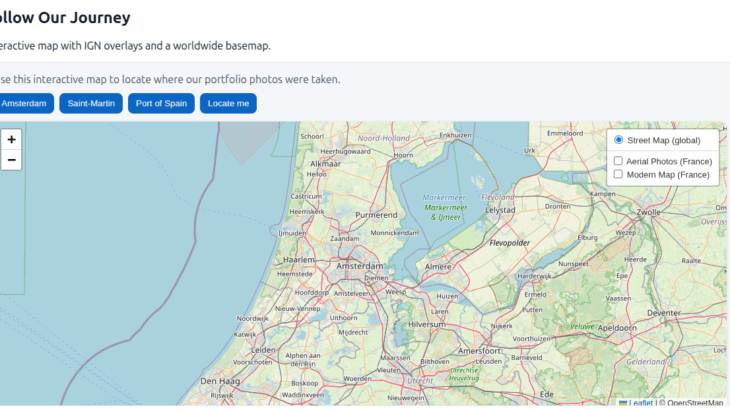Click the Den Haag map label

tap(219, 381)
